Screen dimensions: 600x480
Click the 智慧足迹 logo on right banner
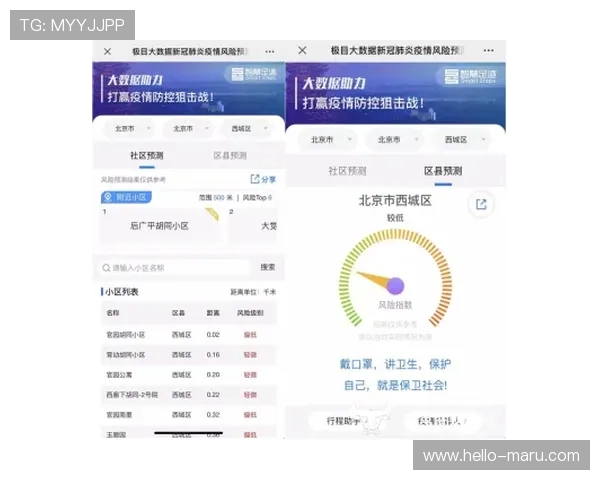tap(470, 77)
